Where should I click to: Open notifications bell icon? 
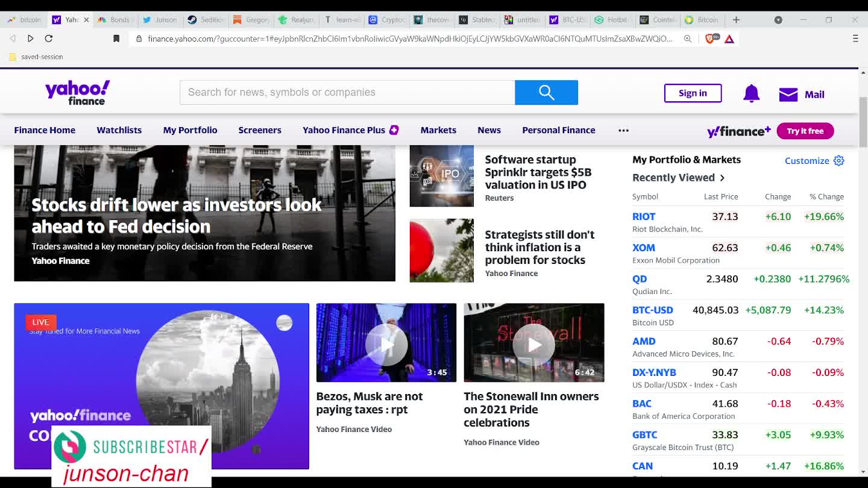pyautogui.click(x=751, y=93)
